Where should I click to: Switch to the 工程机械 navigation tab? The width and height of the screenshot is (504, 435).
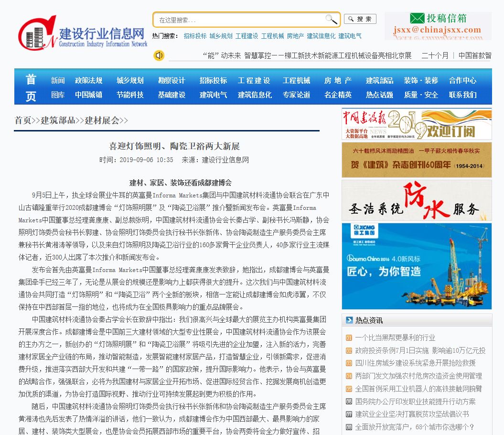point(297,80)
